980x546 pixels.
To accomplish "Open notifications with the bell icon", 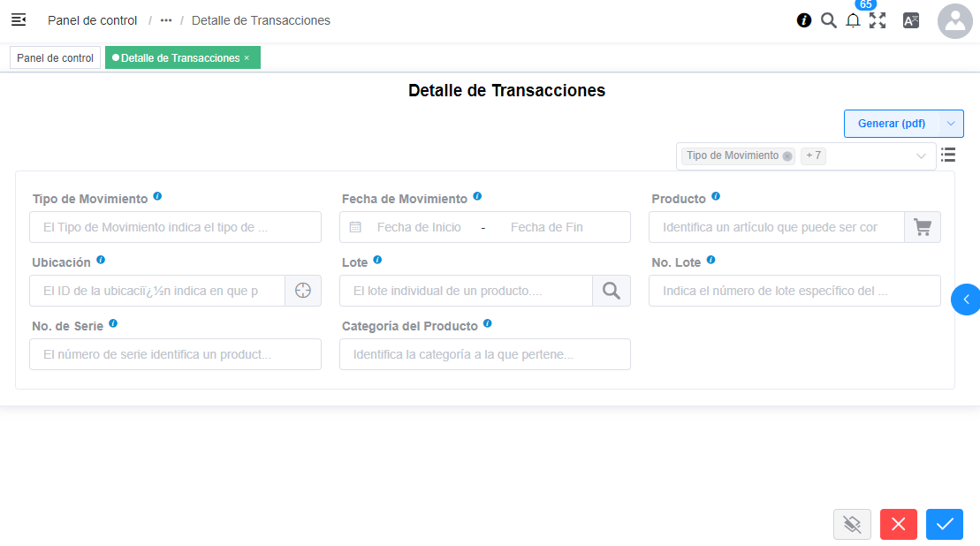I will [853, 20].
